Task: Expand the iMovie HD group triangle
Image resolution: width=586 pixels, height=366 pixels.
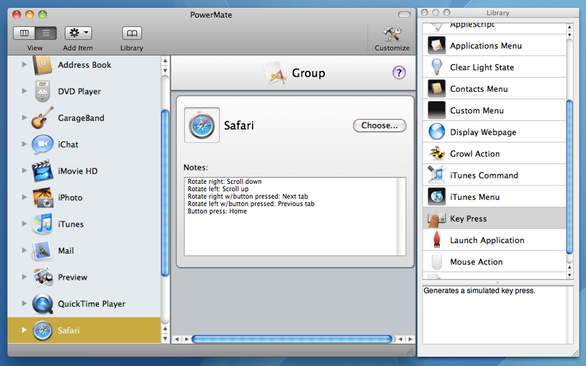Action: (24, 170)
